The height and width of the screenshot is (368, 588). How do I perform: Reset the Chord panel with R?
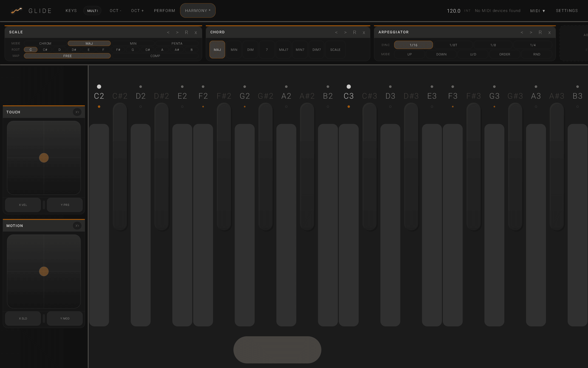pos(354,32)
